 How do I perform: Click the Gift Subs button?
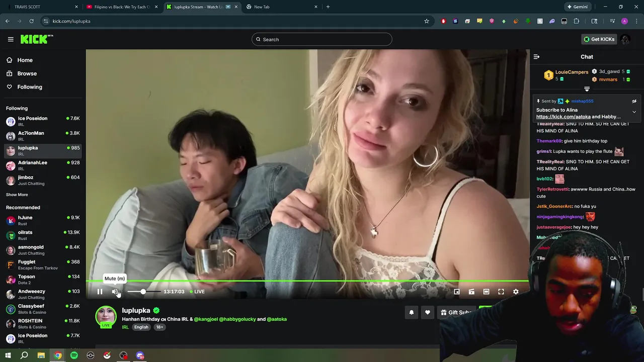coord(456,312)
